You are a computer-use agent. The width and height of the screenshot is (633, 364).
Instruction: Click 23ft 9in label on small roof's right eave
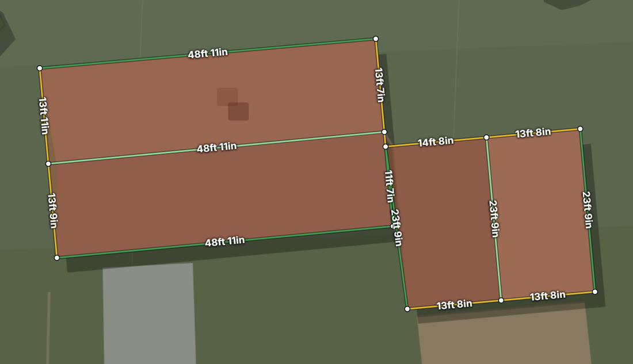(587, 210)
